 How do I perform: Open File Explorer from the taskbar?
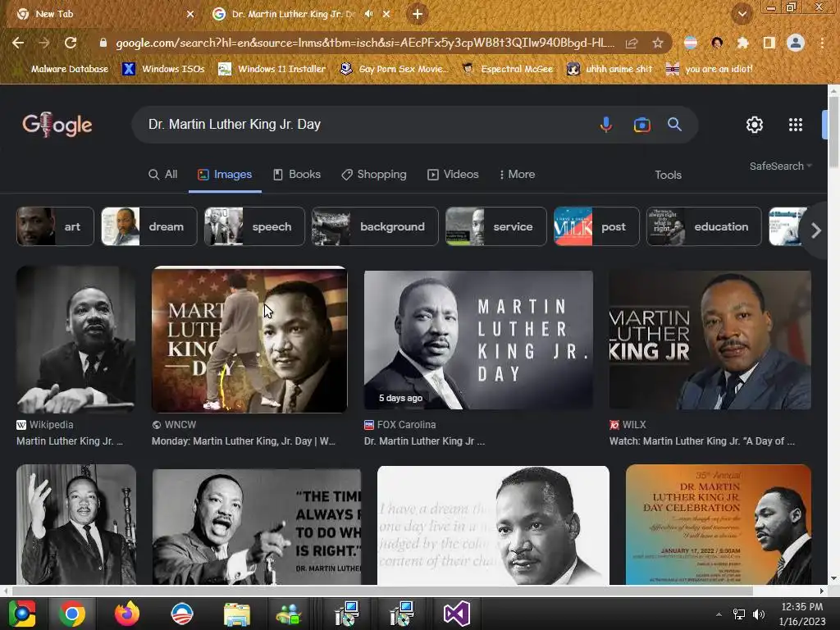click(237, 614)
